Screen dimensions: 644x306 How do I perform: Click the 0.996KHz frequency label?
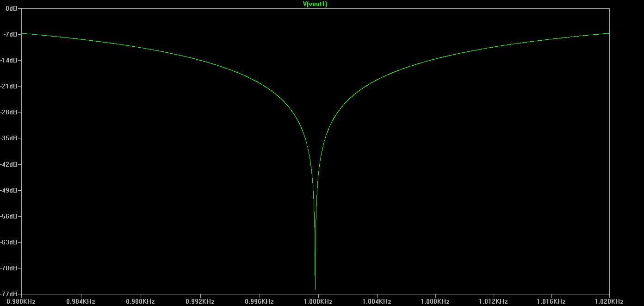tap(259, 301)
